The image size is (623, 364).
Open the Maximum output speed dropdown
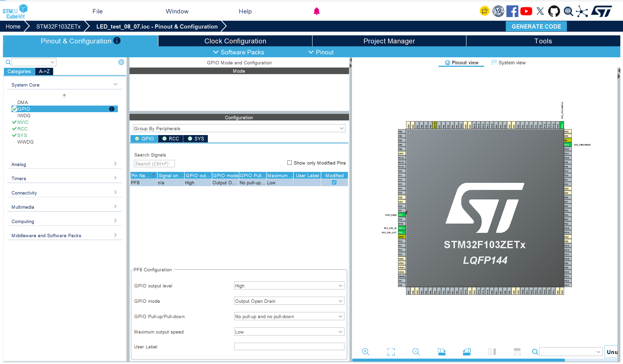[289, 332]
